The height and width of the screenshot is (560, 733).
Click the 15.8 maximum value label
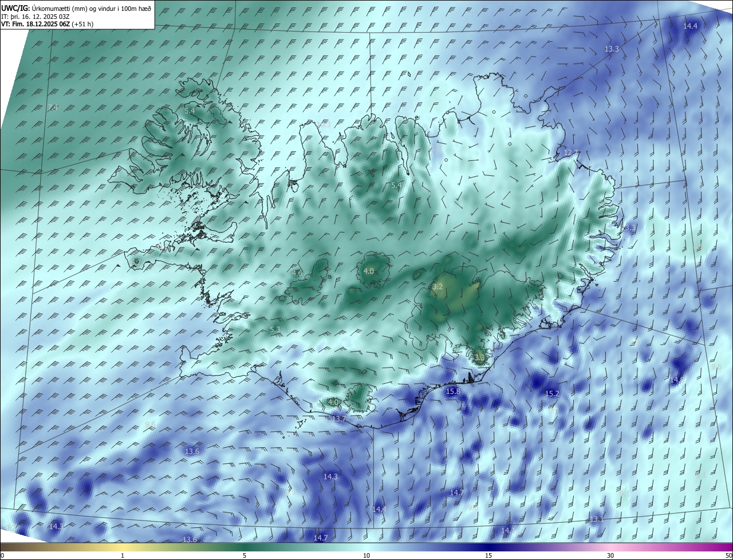[453, 392]
